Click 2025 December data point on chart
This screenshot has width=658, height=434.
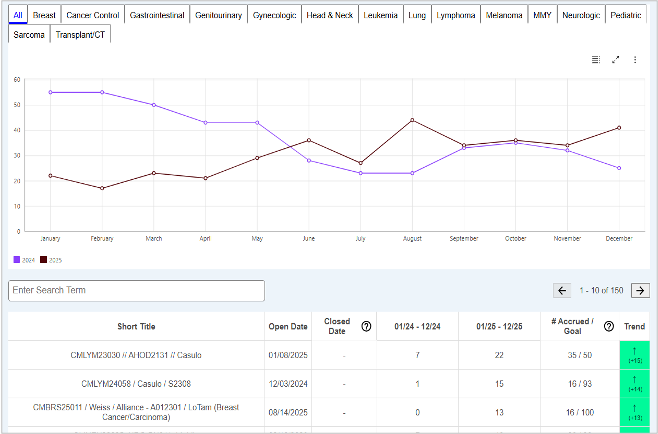(619, 128)
